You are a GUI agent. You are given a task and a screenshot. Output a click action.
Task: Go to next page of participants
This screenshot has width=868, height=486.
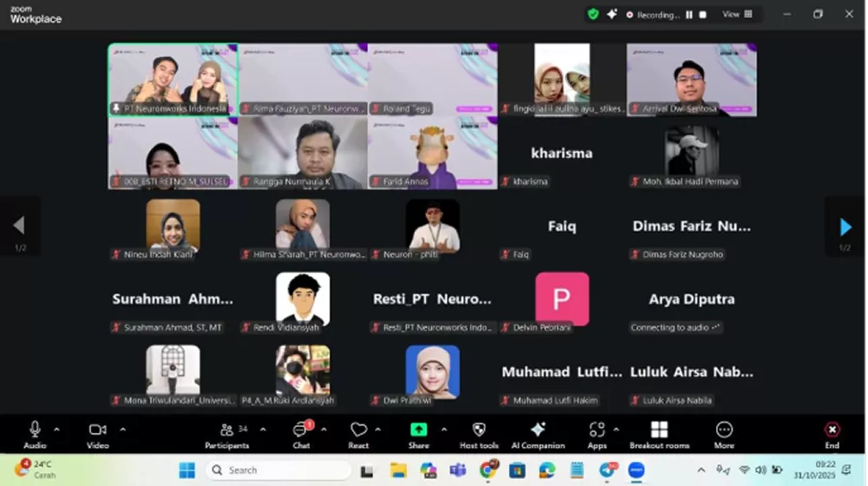[845, 227]
